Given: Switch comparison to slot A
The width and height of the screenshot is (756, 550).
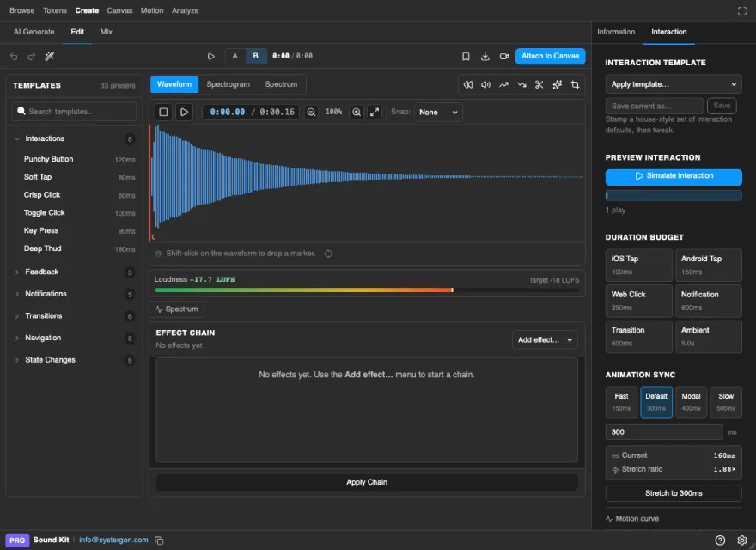Looking at the screenshot, I should pyautogui.click(x=235, y=56).
